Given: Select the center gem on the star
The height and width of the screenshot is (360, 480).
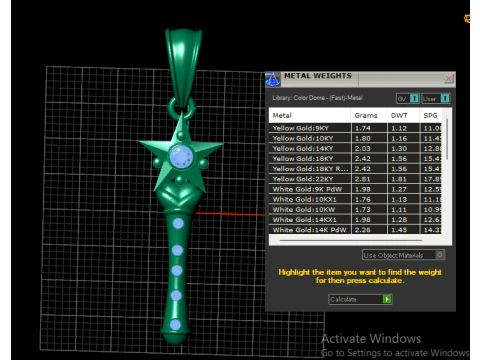Looking at the screenshot, I should point(181,157).
